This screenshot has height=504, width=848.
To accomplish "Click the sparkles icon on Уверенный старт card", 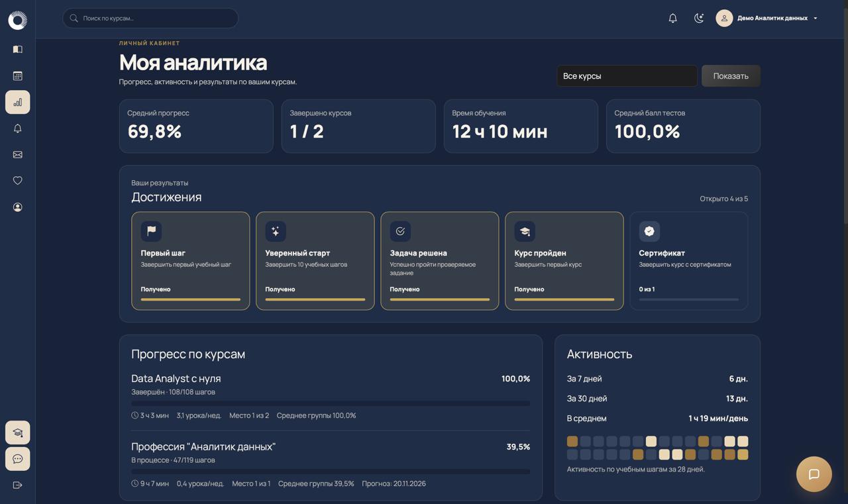I will (276, 231).
